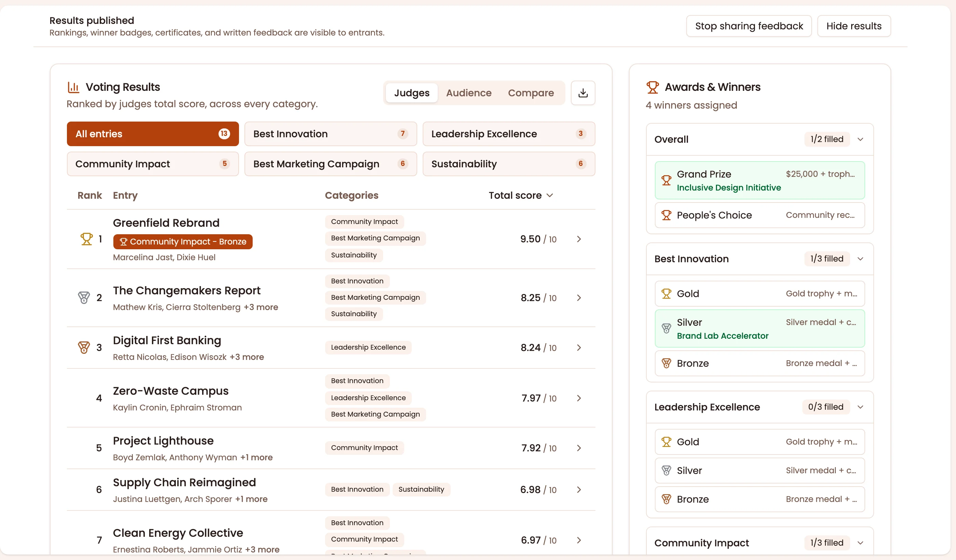956x560 pixels.
Task: Click the Hide results button
Action: point(854,26)
